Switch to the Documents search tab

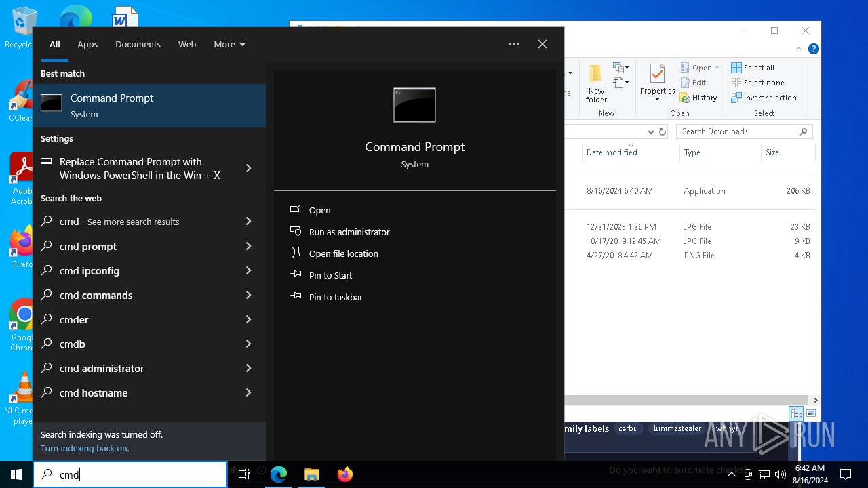click(x=138, y=44)
